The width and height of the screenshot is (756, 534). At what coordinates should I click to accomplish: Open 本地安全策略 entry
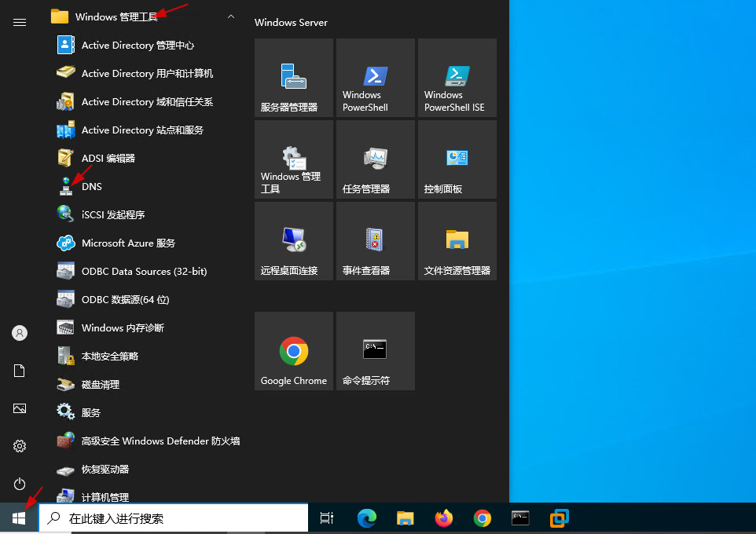click(110, 357)
